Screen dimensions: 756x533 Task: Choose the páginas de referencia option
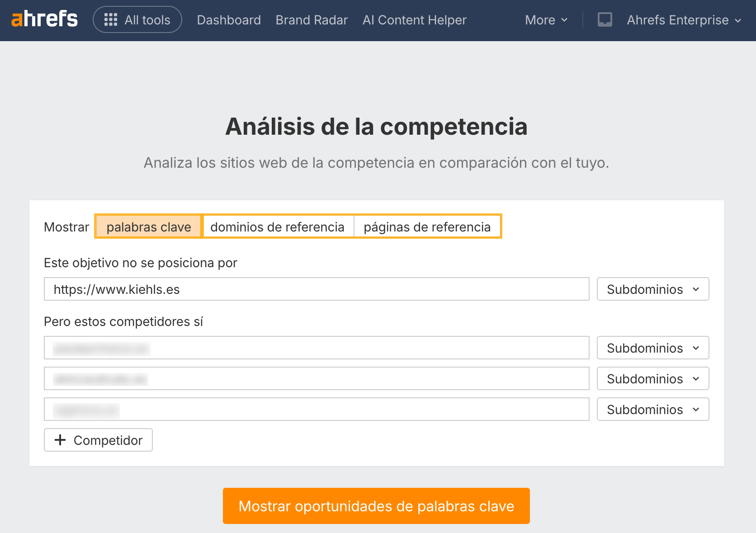click(x=427, y=226)
